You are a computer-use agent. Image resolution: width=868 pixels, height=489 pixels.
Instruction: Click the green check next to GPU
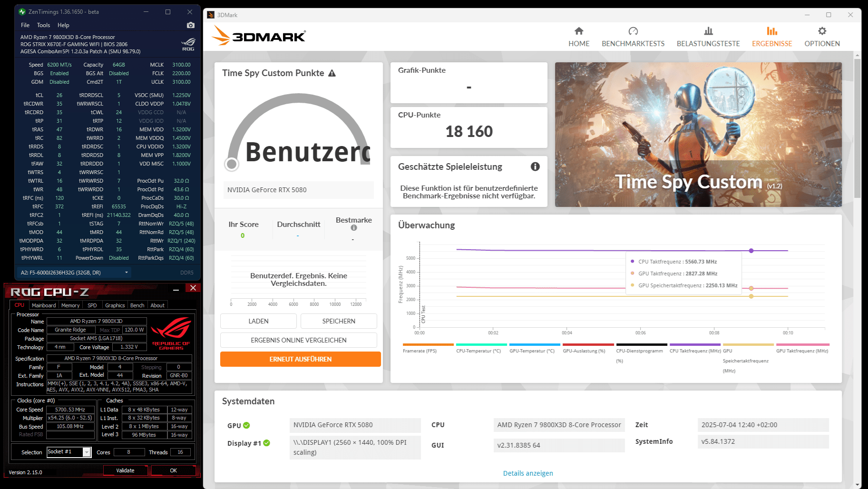tap(246, 425)
